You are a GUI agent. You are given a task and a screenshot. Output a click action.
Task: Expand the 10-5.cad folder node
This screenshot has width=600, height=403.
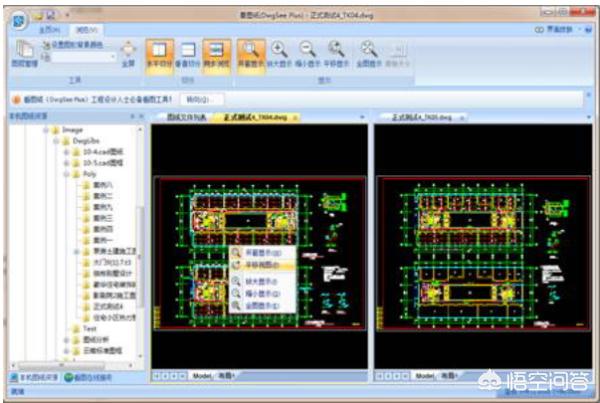tap(66, 163)
